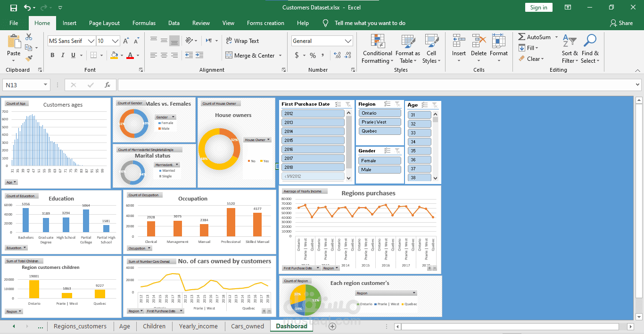Open the Name Box dropdown
The width and height of the screenshot is (644, 334).
click(46, 85)
